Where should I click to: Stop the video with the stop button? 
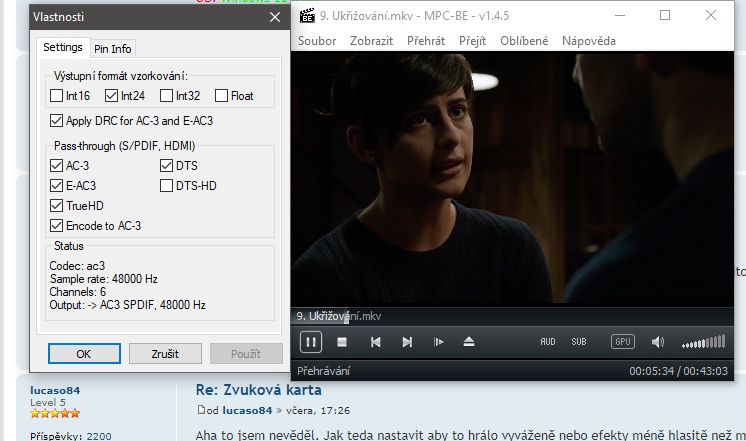click(342, 342)
